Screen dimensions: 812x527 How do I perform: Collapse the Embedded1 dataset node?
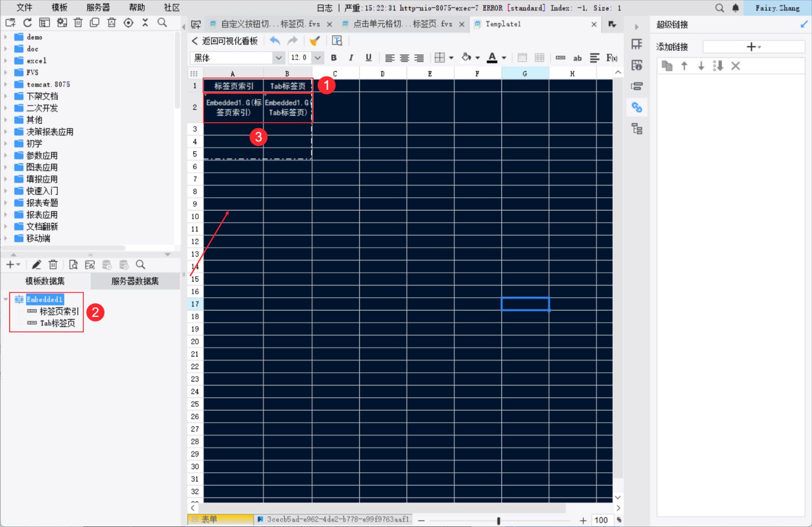click(x=6, y=299)
